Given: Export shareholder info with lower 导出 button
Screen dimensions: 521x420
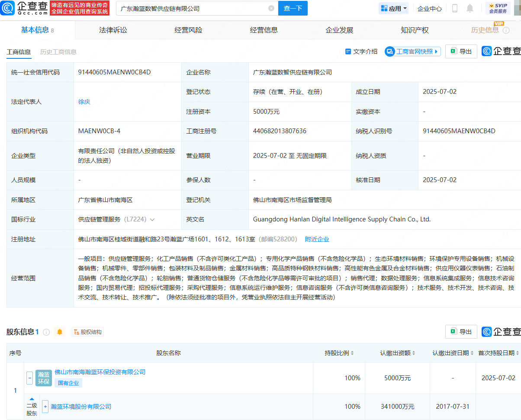Looking at the screenshot, I should pos(461,332).
